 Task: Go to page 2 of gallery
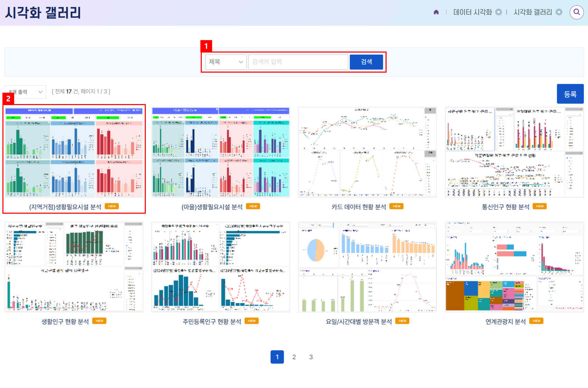pos(294,357)
